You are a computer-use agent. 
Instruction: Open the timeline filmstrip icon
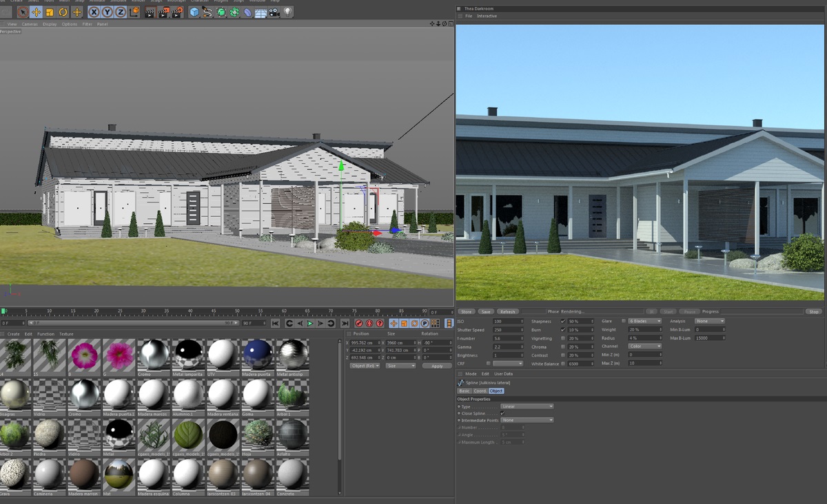click(449, 323)
